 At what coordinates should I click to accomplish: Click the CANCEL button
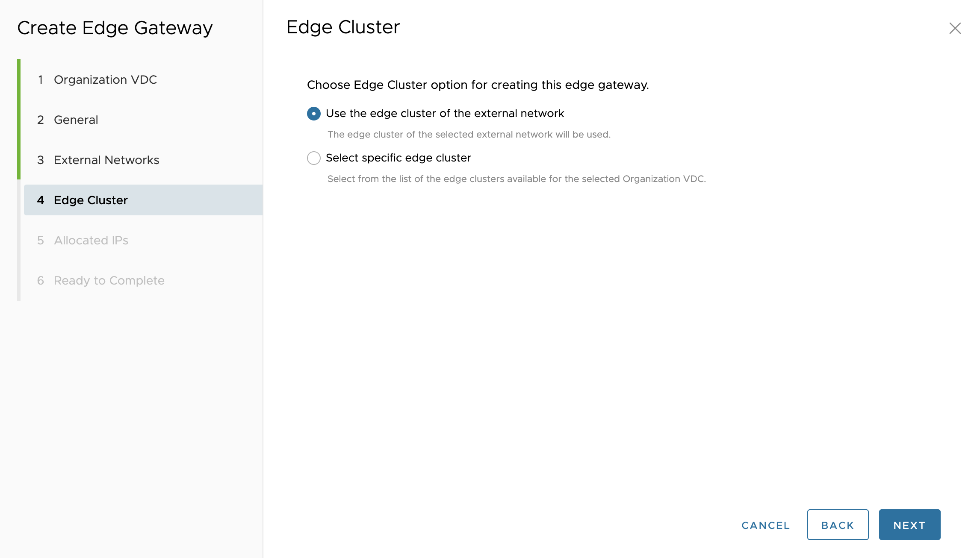[x=765, y=525]
